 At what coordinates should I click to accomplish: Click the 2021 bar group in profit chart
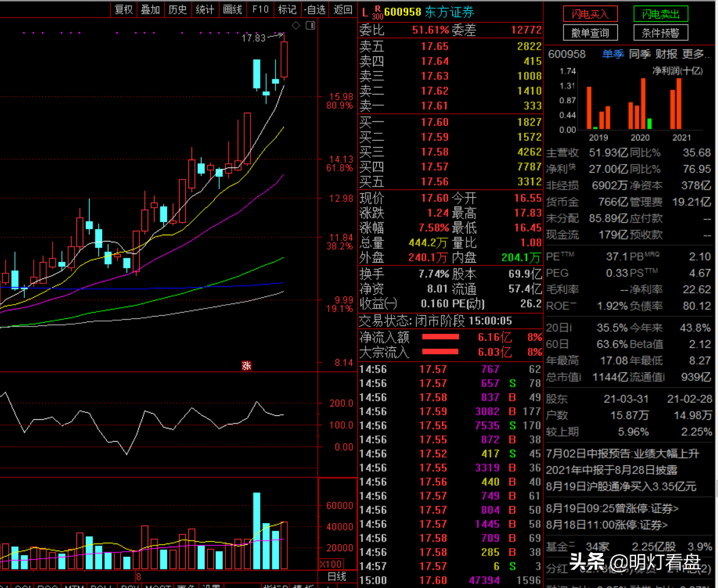[676, 104]
